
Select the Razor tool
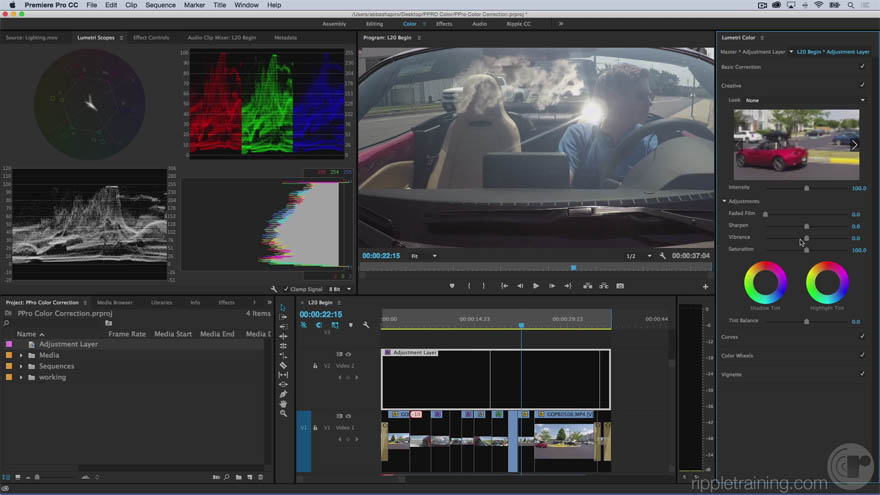(283, 365)
